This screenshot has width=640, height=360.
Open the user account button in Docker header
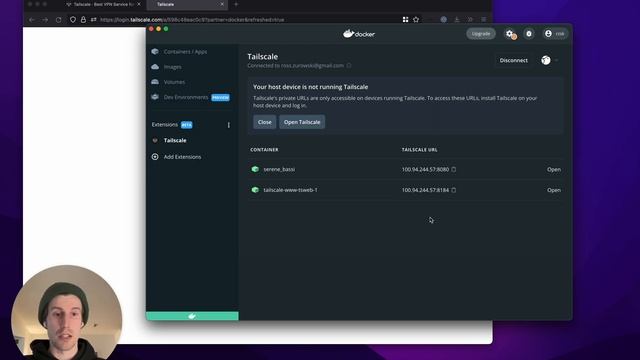coord(555,34)
